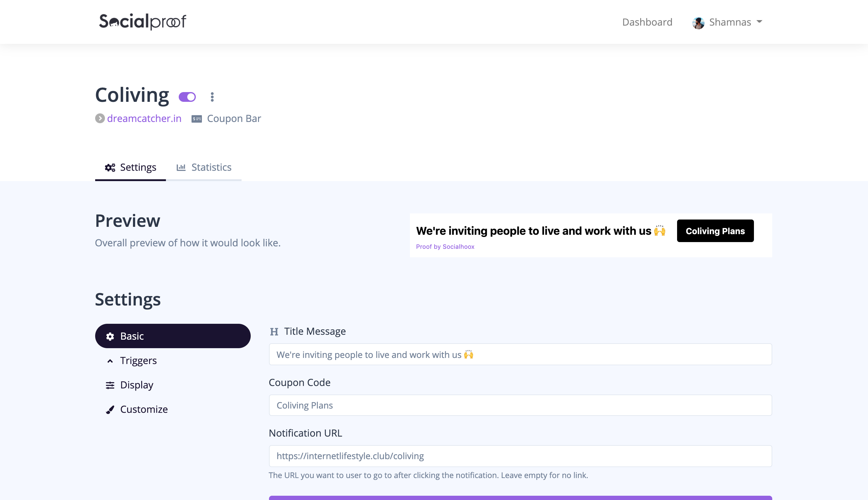Image resolution: width=868 pixels, height=500 pixels.
Task: Click the Display sliders icon
Action: (110, 385)
